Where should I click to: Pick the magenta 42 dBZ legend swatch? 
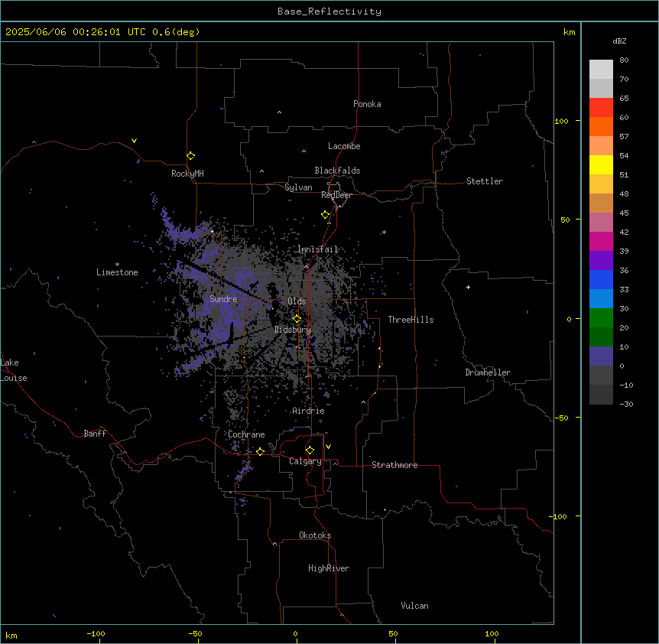click(x=601, y=241)
